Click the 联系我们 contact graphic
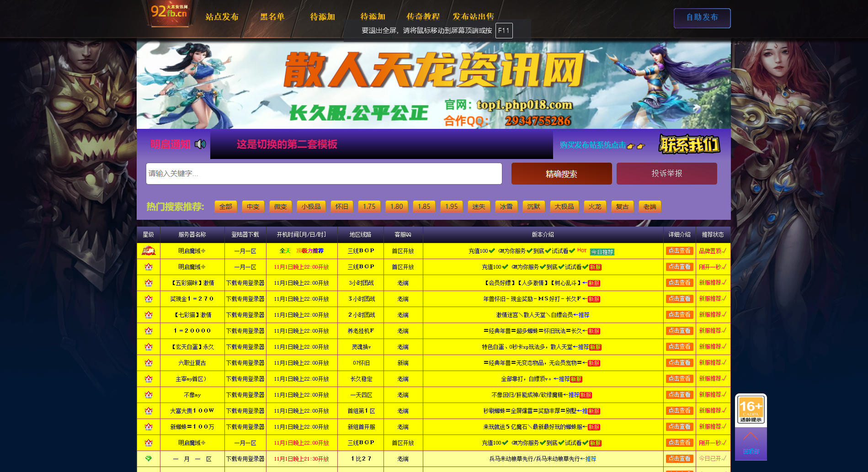The image size is (868, 472). (689, 144)
